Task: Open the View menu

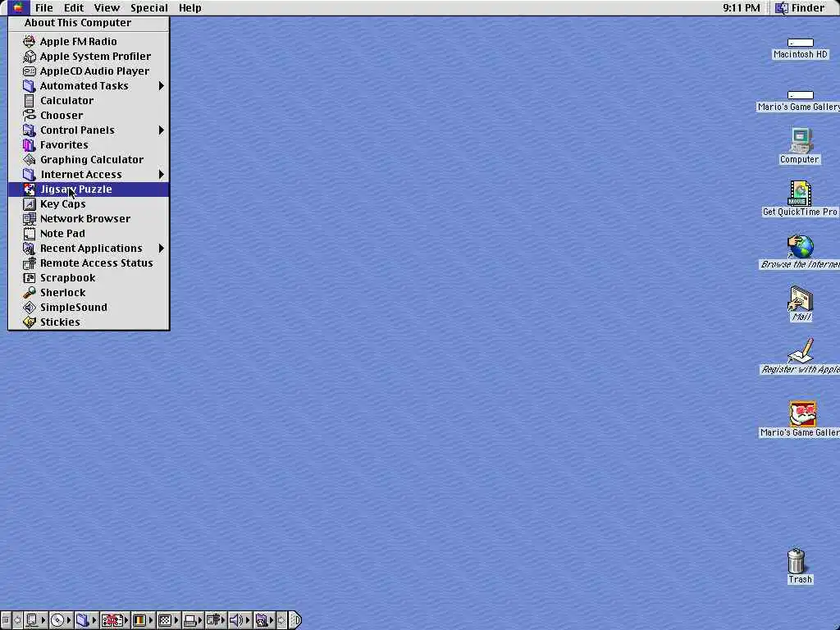Action: tap(107, 7)
